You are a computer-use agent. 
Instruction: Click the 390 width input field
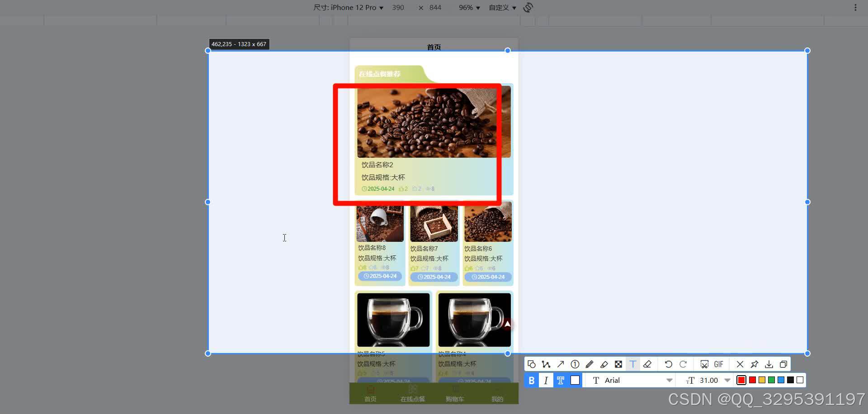(x=398, y=7)
